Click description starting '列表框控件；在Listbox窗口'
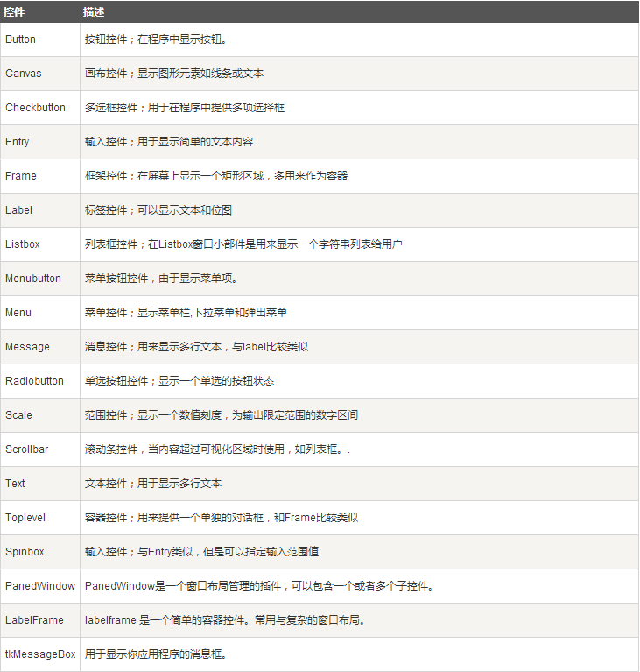 click(243, 244)
